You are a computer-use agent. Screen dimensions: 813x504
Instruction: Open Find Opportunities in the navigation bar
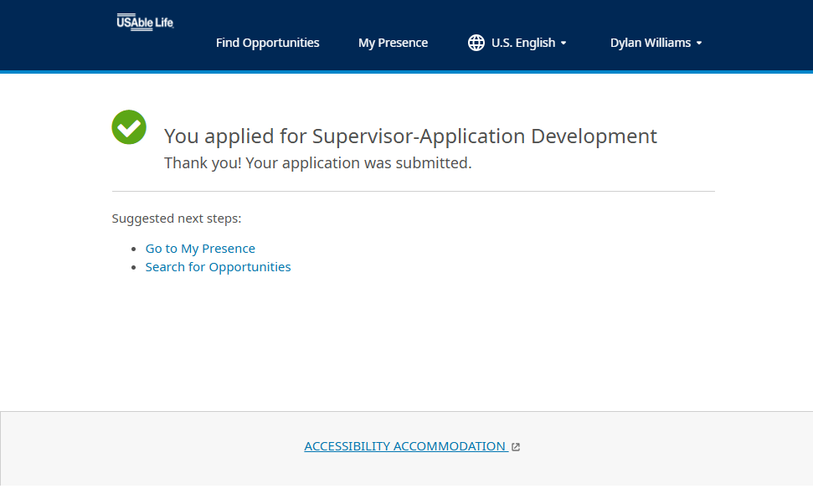[267, 43]
